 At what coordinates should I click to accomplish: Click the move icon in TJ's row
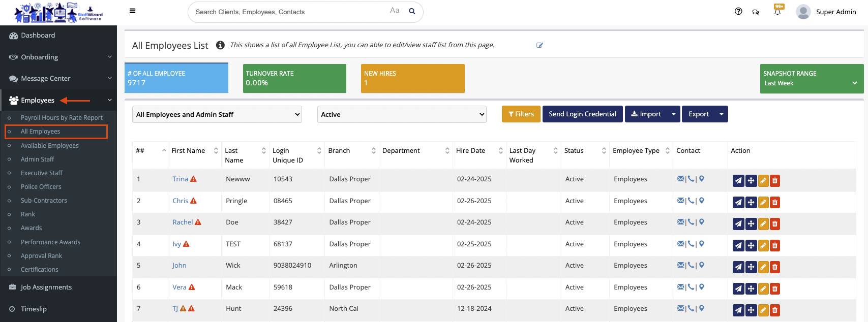(x=751, y=310)
